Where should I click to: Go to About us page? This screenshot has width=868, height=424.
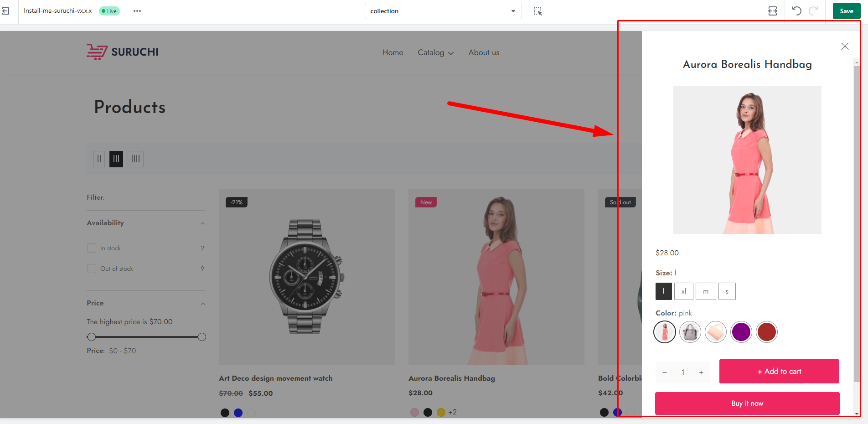[x=484, y=53]
